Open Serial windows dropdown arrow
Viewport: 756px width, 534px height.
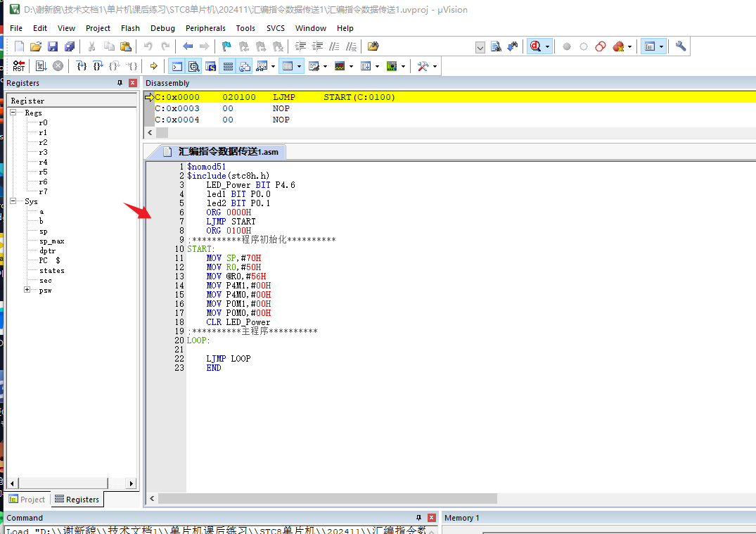coord(326,66)
